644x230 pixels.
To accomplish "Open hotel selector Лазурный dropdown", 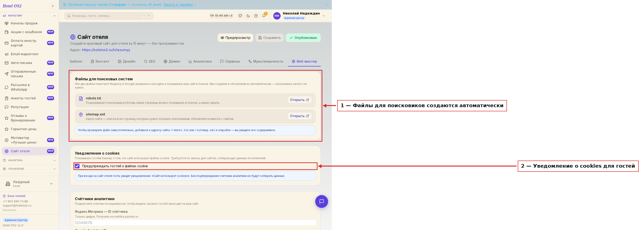I will 29,184.
